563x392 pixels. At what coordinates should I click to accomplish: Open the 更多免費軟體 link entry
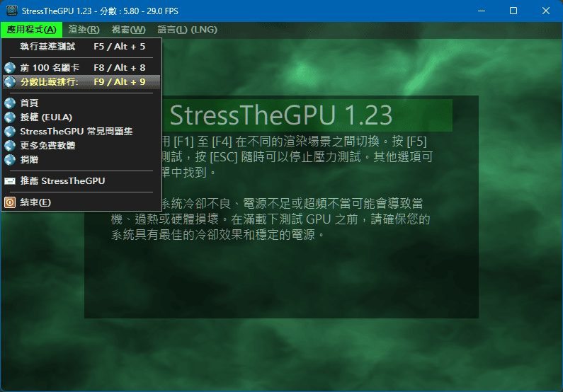click(x=47, y=146)
